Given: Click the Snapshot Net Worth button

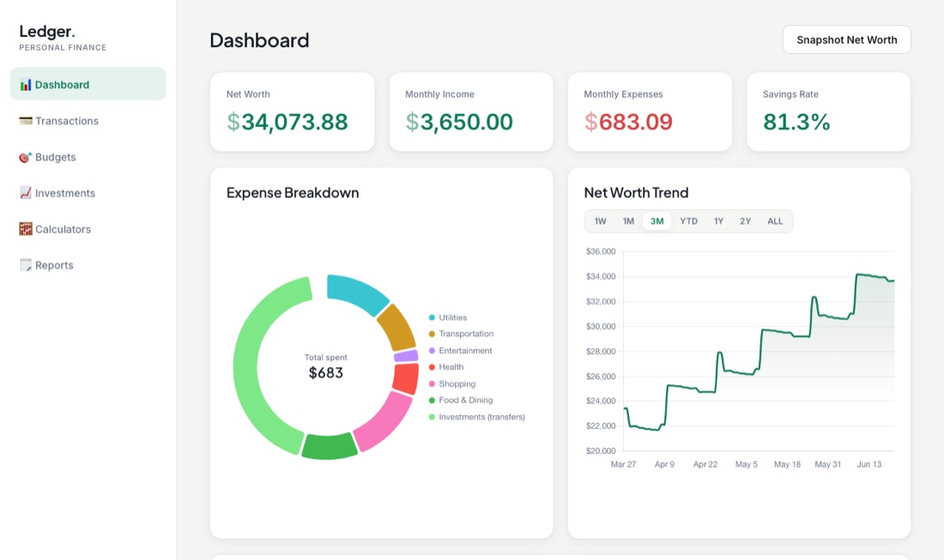Looking at the screenshot, I should pyautogui.click(x=846, y=39).
